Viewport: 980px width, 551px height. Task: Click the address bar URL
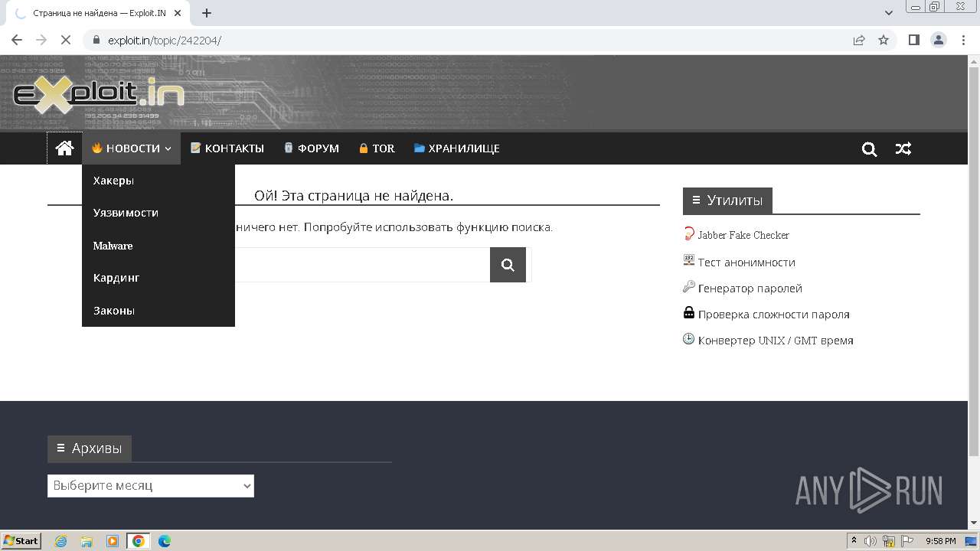pos(165,41)
